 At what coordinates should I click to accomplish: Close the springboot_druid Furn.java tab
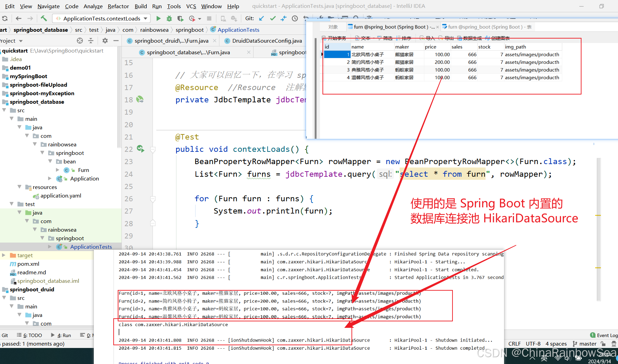215,41
